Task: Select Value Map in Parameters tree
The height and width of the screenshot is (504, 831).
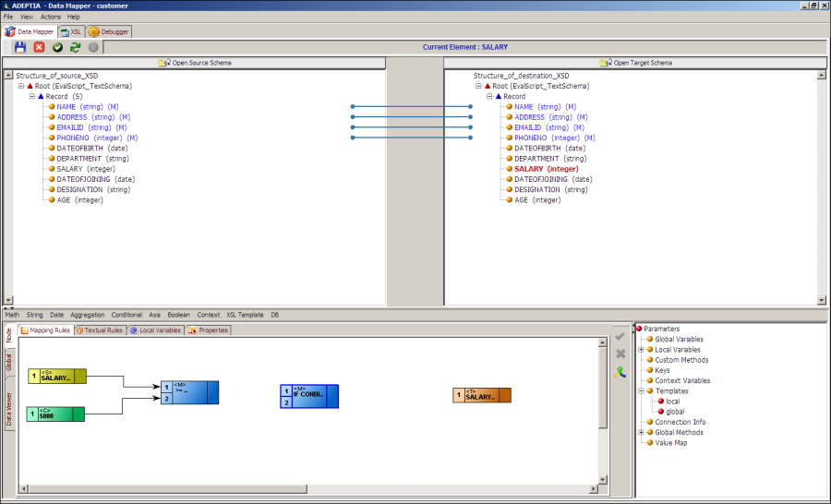Action: click(x=671, y=442)
